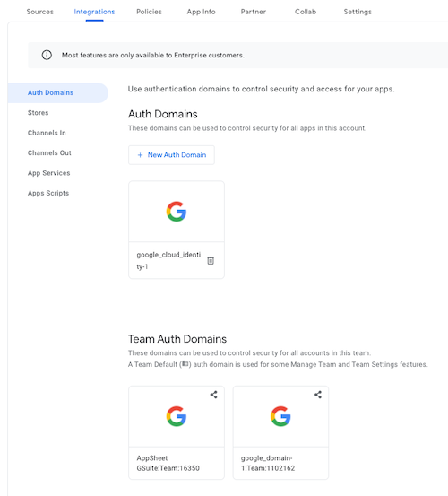Go to the Partner tab

coord(254,12)
